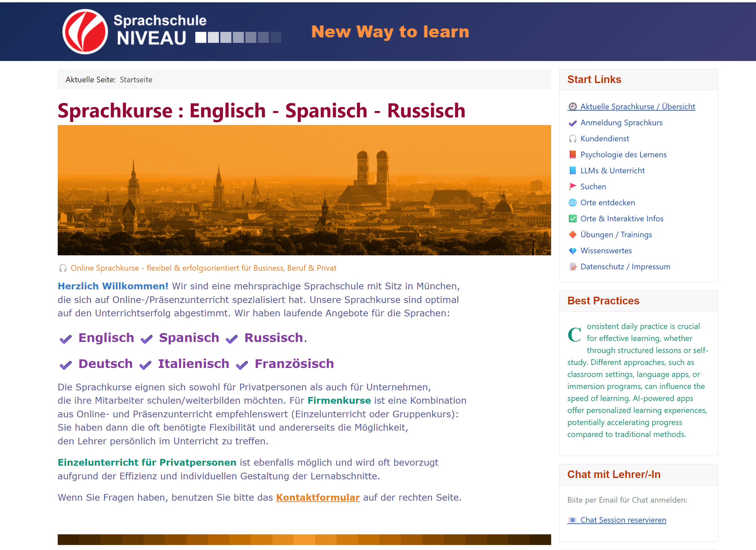
Task: Select the globe icon beside Orte entdecken
Action: pos(573,202)
